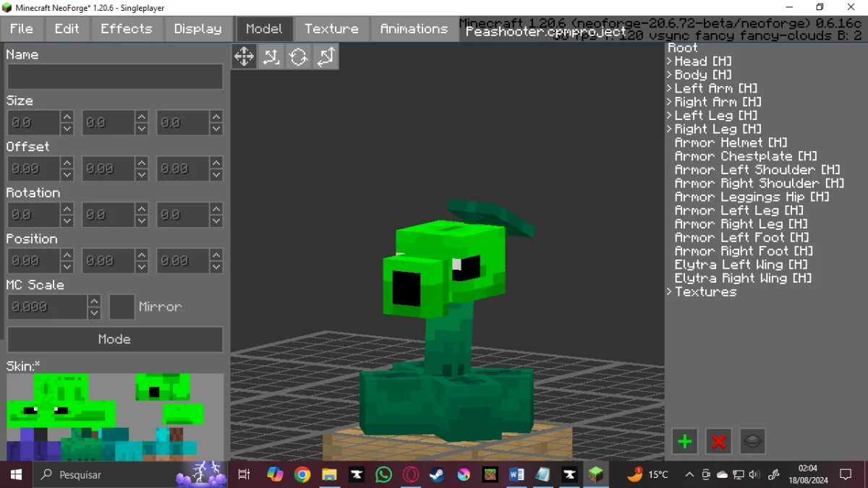Image resolution: width=868 pixels, height=488 pixels.
Task: Open the File menu
Action: click(22, 29)
